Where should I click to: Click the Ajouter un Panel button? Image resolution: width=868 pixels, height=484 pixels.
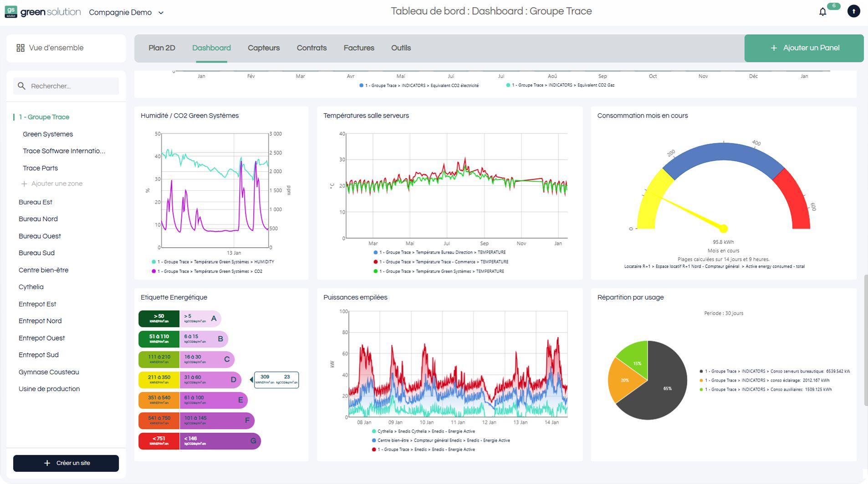pos(804,47)
